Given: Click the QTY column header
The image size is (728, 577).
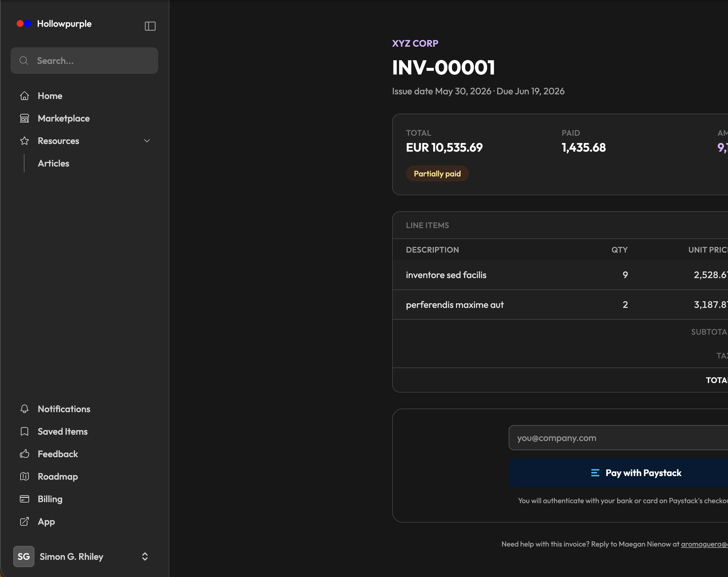Looking at the screenshot, I should [619, 250].
